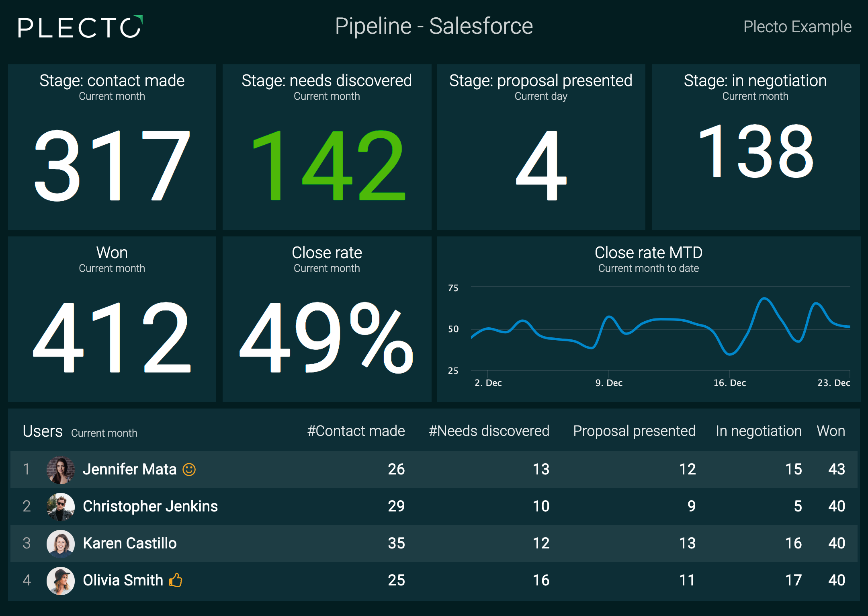The width and height of the screenshot is (868, 616).
Task: Select the 9. Dec marker on chart
Action: click(x=609, y=383)
